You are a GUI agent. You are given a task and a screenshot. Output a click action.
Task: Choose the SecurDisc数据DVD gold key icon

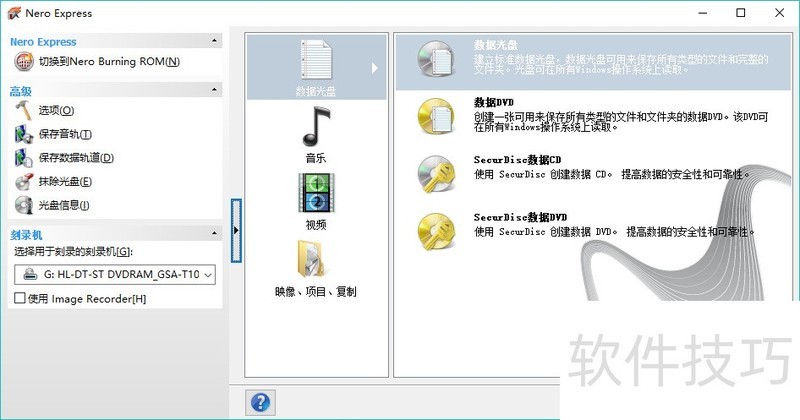pyautogui.click(x=436, y=232)
